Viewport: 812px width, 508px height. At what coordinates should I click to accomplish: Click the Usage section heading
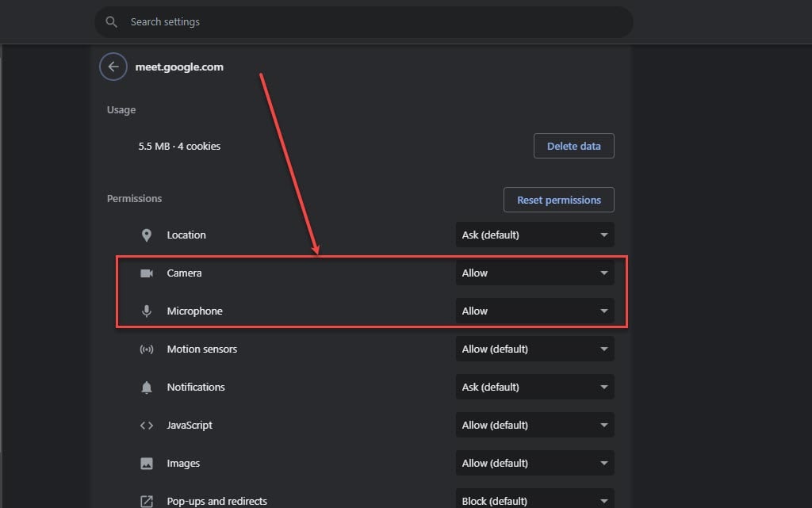click(121, 109)
